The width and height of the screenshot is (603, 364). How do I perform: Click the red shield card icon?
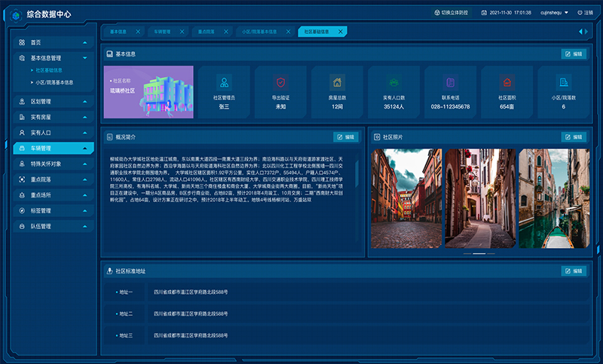coord(280,82)
